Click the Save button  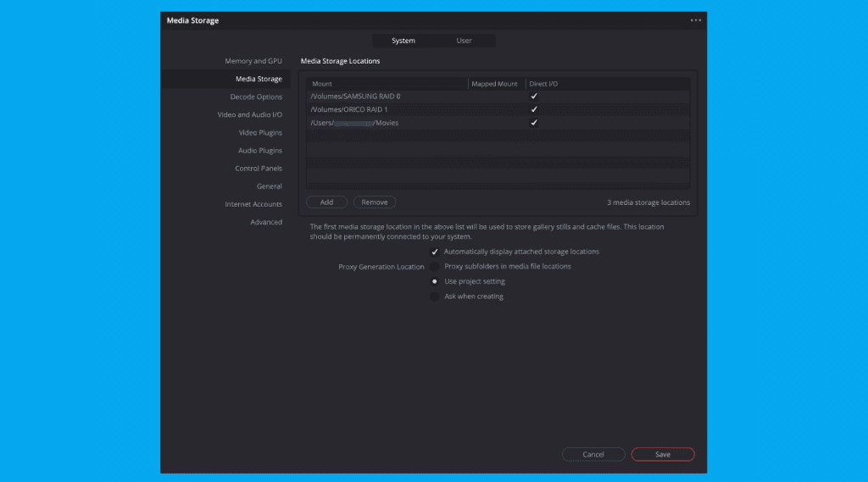tap(662, 454)
